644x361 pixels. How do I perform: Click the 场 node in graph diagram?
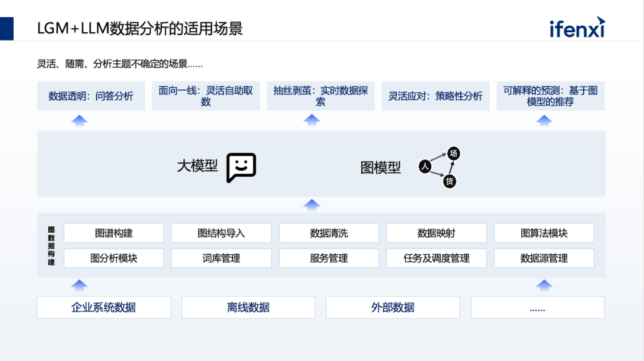453,154
